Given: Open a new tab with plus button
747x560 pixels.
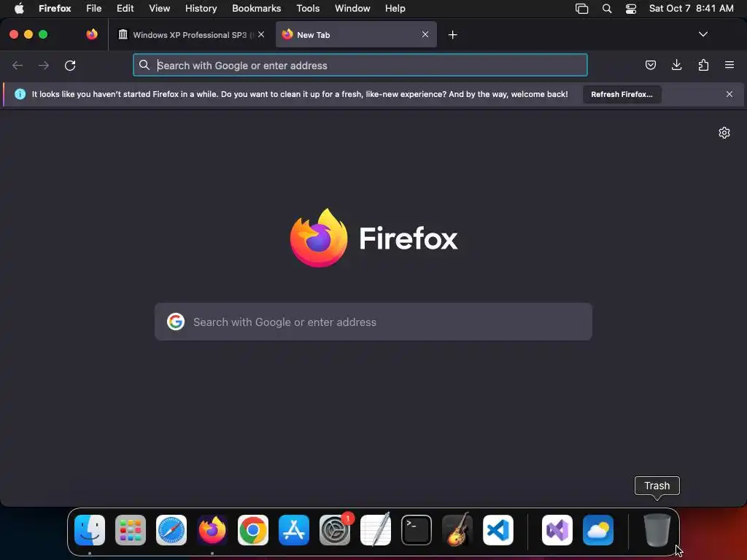Looking at the screenshot, I should click(x=452, y=35).
